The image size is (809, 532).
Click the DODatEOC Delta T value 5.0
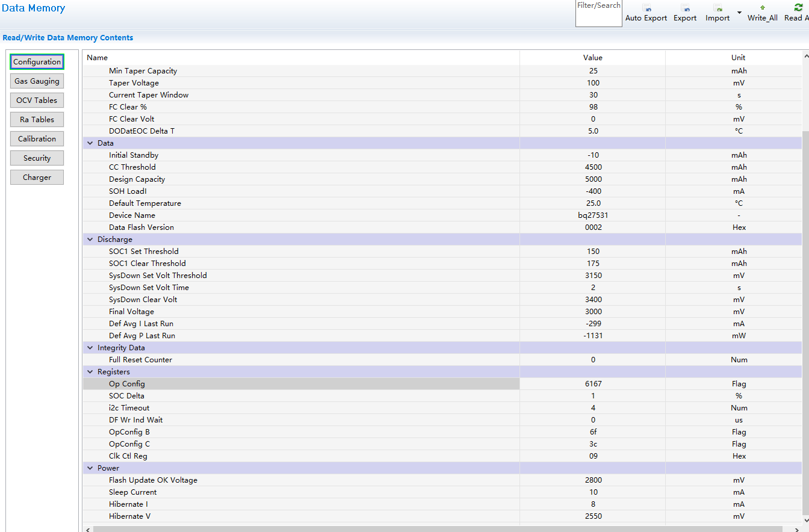[x=593, y=131]
